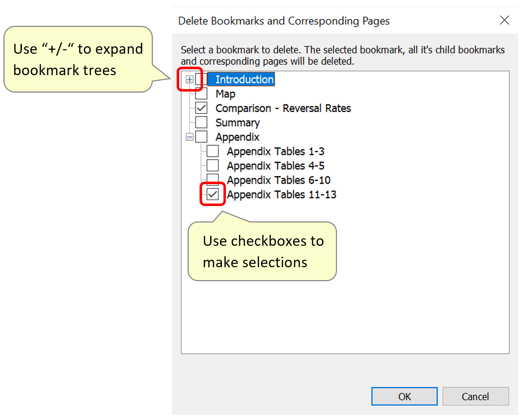Expand the Introduction bookmark tree
Screen dimensions: 526x420
point(190,79)
